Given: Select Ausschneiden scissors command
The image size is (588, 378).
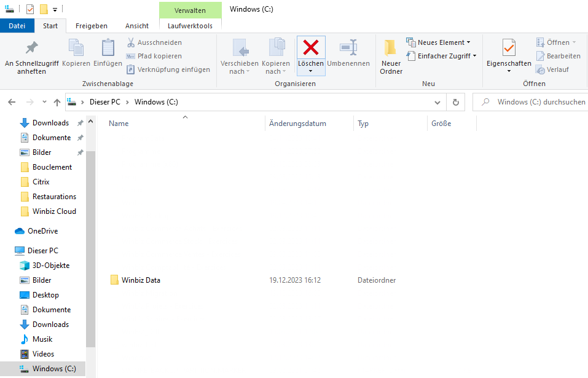Looking at the screenshot, I should 154,42.
